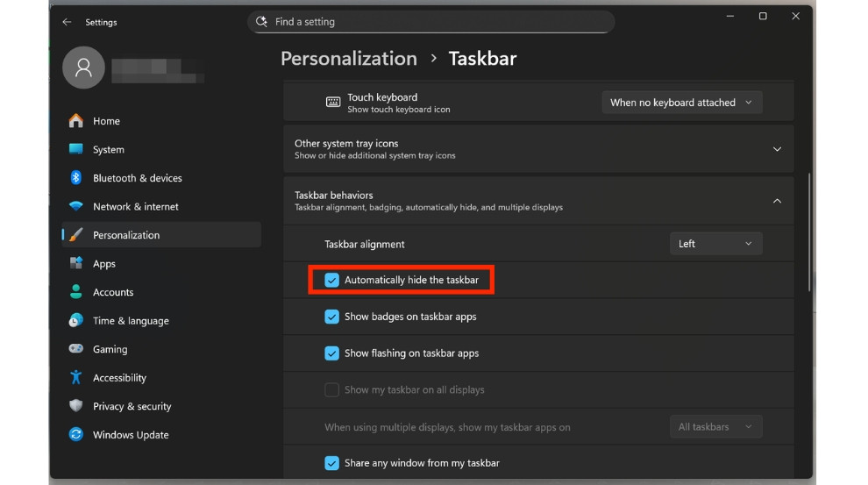Uncheck Share any window from my taskbar

[332, 463]
